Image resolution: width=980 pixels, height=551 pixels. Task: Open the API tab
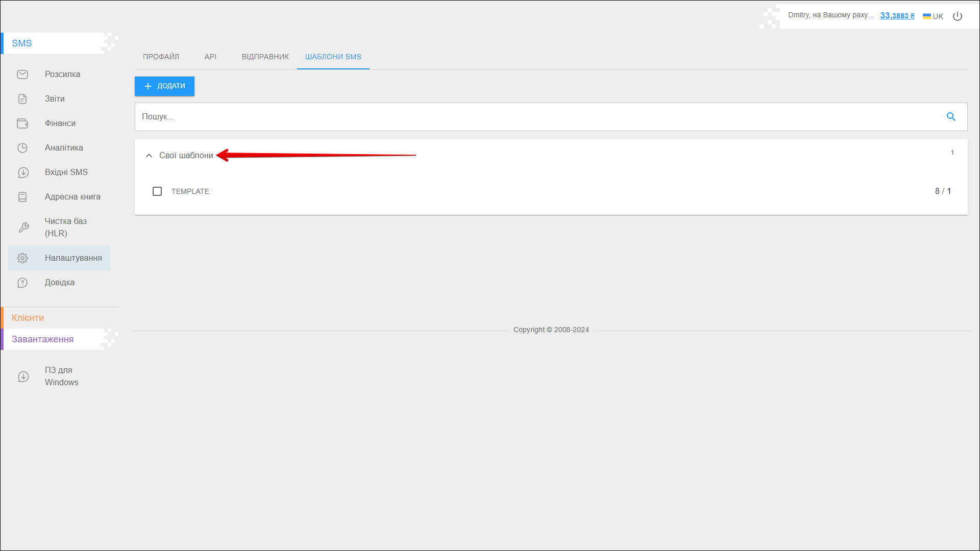coord(210,57)
